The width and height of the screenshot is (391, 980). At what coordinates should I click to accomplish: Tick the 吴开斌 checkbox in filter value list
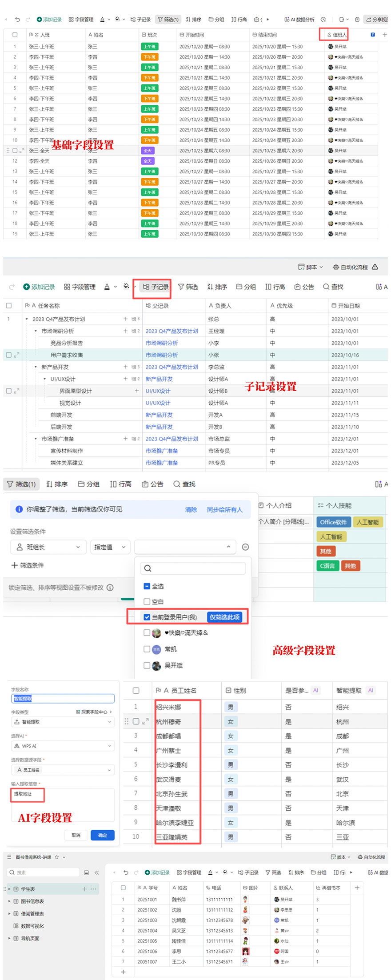[147, 665]
